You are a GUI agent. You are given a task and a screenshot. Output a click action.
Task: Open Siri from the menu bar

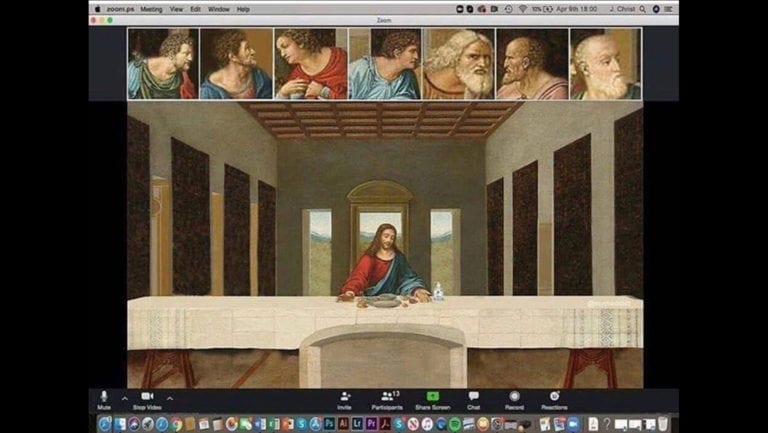656,9
